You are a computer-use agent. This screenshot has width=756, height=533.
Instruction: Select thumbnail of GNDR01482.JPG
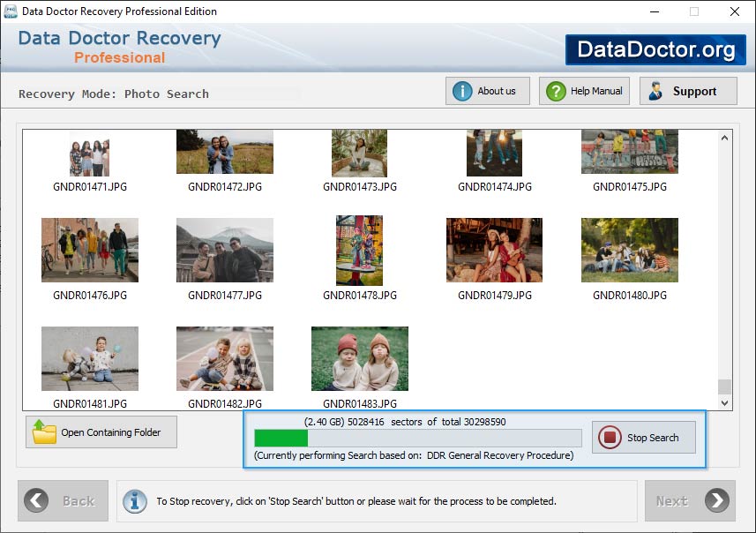click(x=225, y=358)
